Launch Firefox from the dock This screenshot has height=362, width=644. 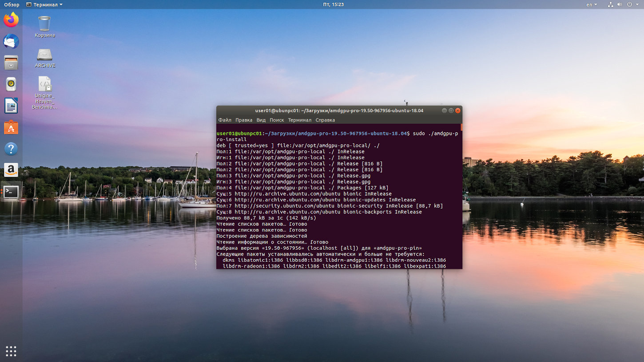point(11,20)
